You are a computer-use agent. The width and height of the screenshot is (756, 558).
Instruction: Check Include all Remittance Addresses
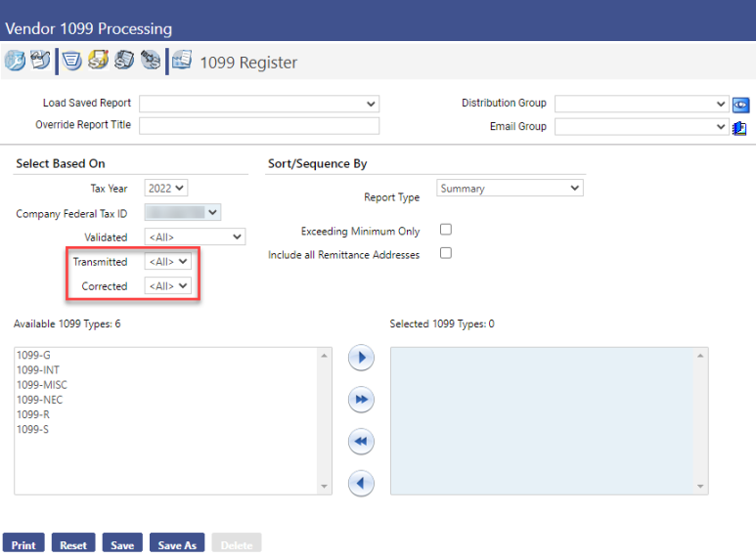(446, 254)
